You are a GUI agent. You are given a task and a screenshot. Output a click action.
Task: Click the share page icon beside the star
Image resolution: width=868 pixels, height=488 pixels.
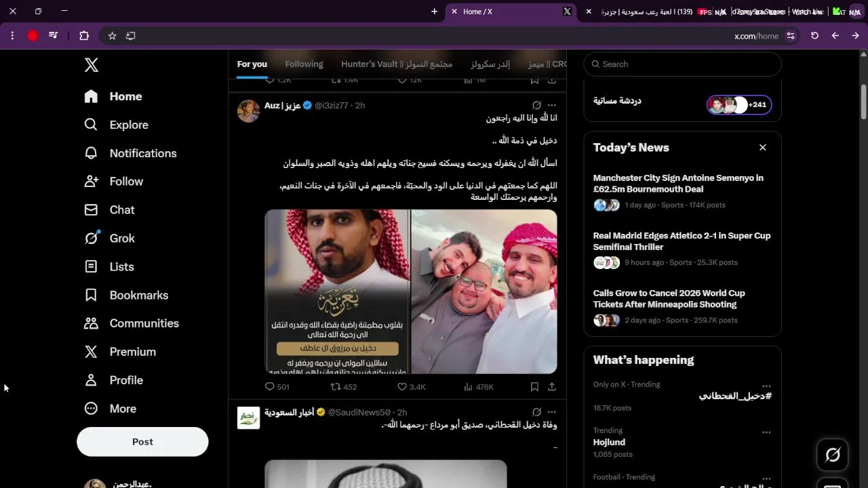click(x=131, y=36)
